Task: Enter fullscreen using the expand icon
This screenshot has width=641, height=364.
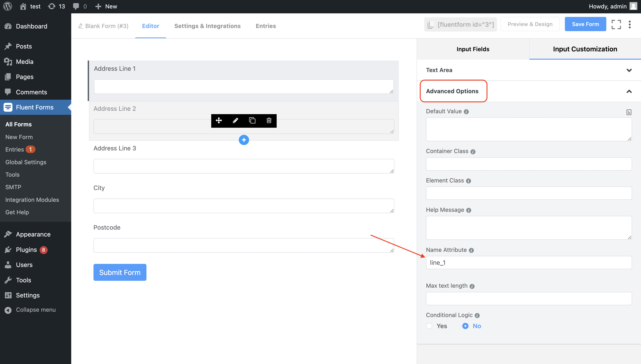Action: 616,24
